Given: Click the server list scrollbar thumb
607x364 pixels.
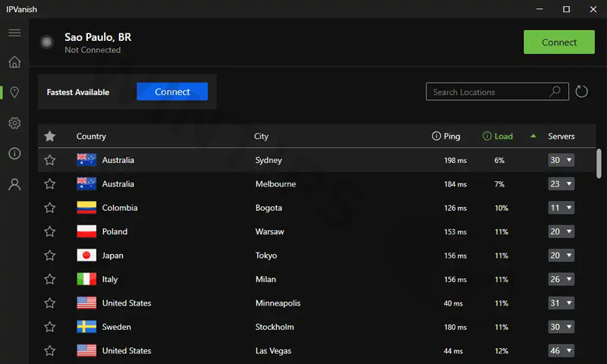Looking at the screenshot, I should pos(599,164).
